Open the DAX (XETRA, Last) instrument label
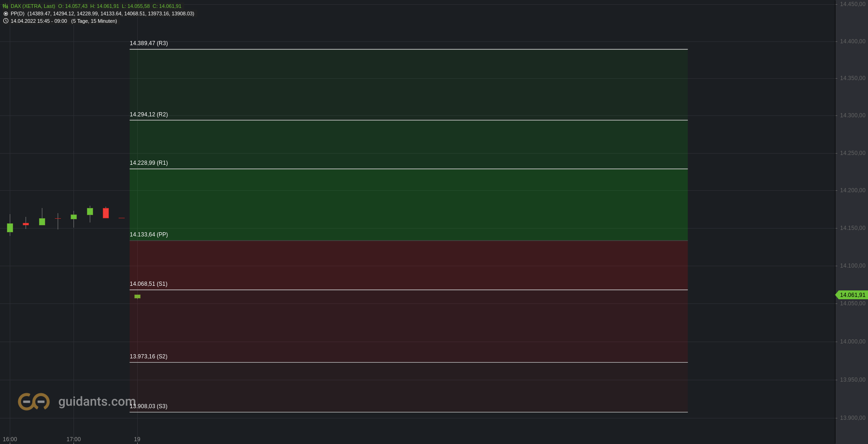The height and width of the screenshot is (444, 868). (33, 6)
